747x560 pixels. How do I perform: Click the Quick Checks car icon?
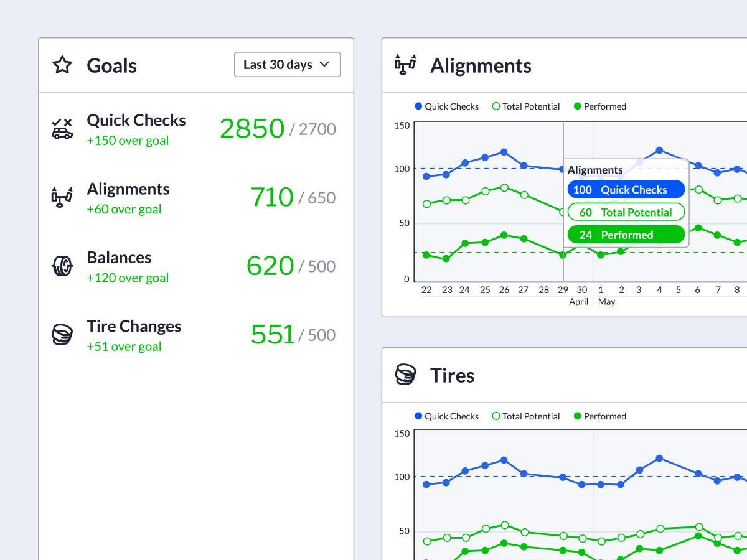pos(62,129)
